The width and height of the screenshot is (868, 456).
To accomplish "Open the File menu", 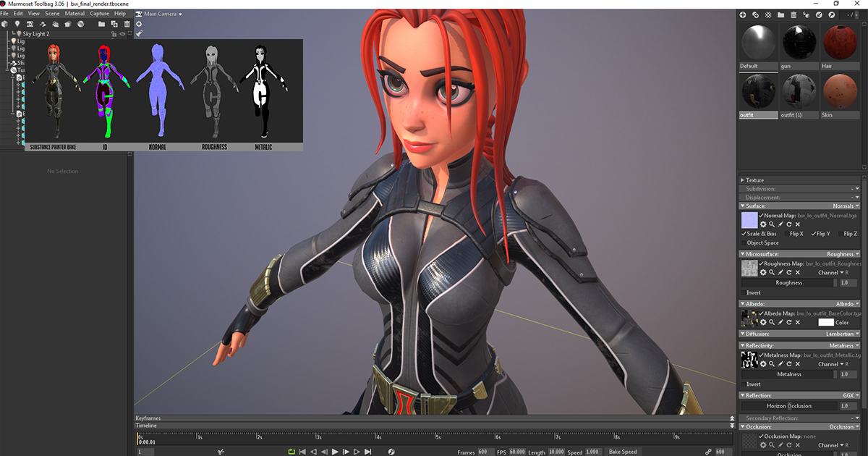I will coord(4,13).
